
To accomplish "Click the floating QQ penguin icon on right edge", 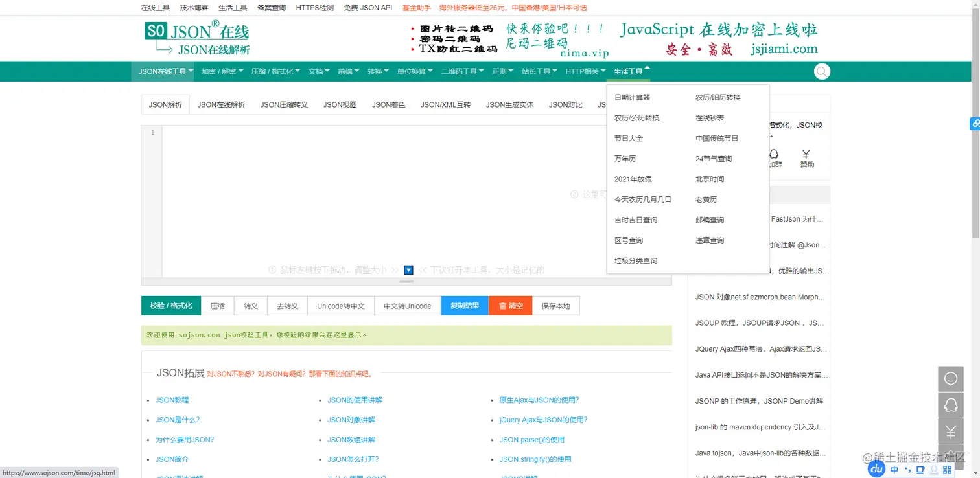I will tap(951, 405).
